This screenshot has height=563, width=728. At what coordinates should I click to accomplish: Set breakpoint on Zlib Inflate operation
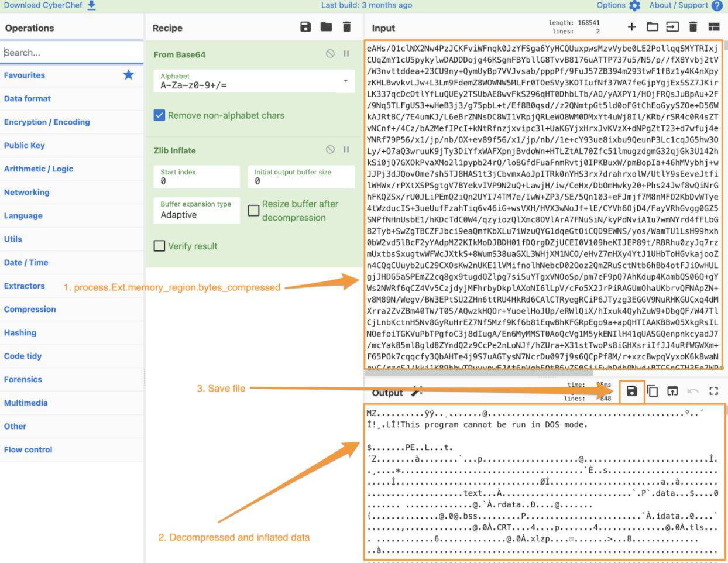pos(346,150)
